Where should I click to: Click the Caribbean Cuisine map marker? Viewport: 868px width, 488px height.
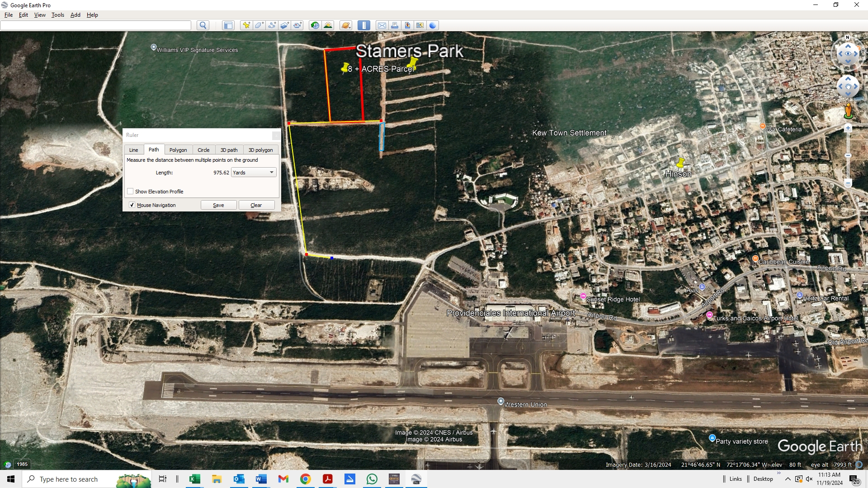[x=755, y=258]
